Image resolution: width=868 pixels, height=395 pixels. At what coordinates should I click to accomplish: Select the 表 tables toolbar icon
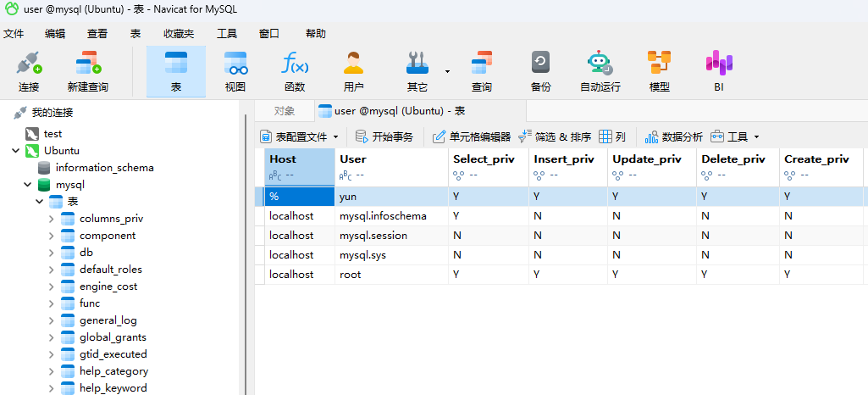tap(176, 72)
